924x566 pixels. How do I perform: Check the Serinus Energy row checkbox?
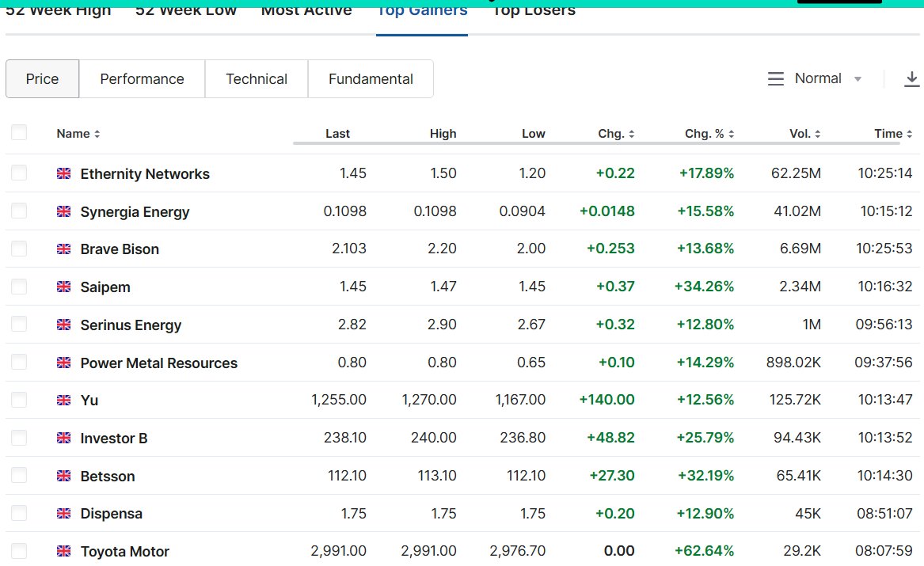click(19, 324)
